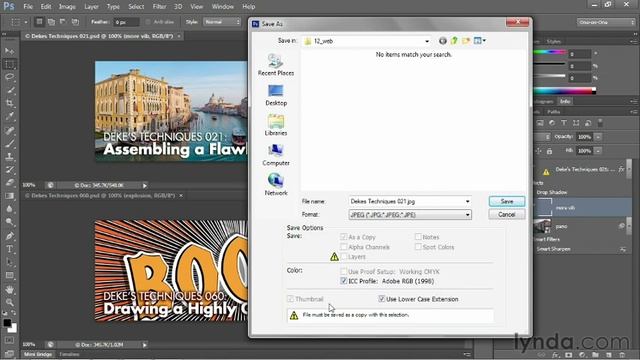Open the Fill dropdown arrow

coord(598,151)
